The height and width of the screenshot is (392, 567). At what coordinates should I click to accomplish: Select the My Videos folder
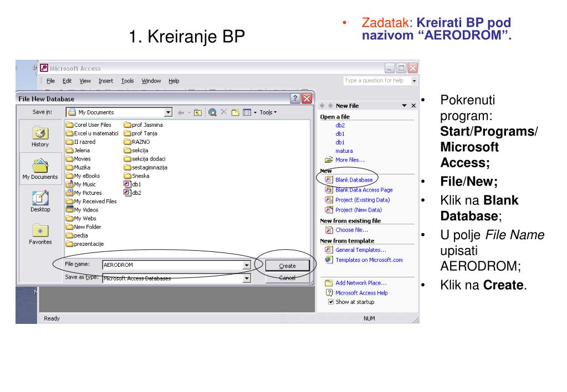point(82,210)
